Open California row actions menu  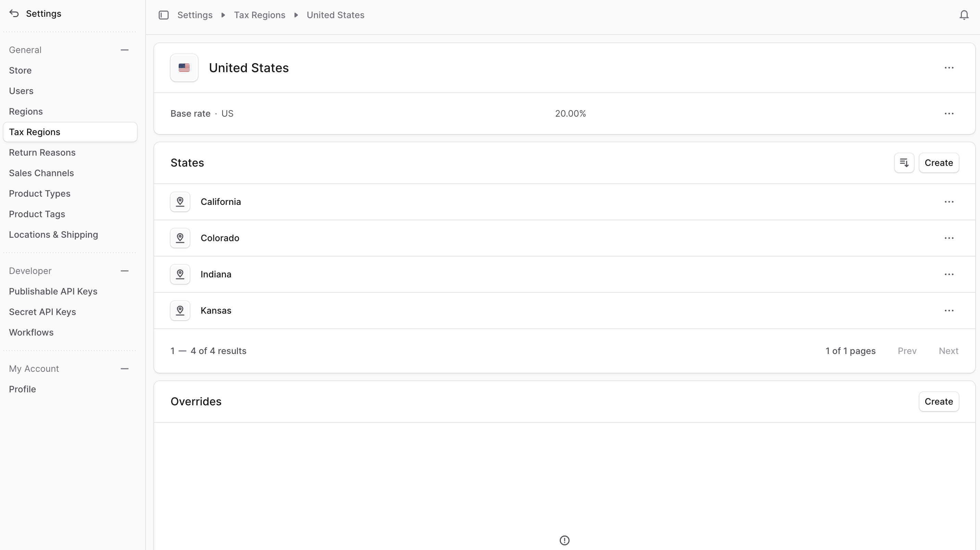pyautogui.click(x=949, y=202)
